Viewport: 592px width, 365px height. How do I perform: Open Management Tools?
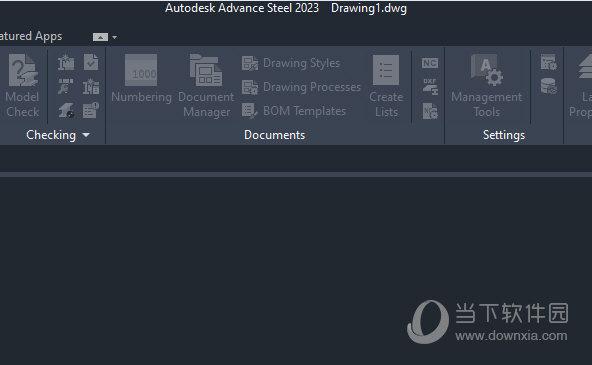[487, 86]
